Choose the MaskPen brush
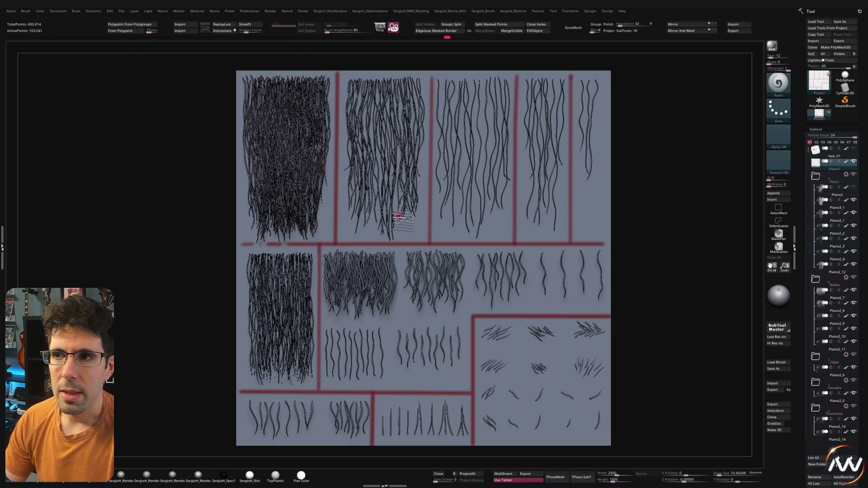This screenshot has width=868, height=488. coord(778,234)
